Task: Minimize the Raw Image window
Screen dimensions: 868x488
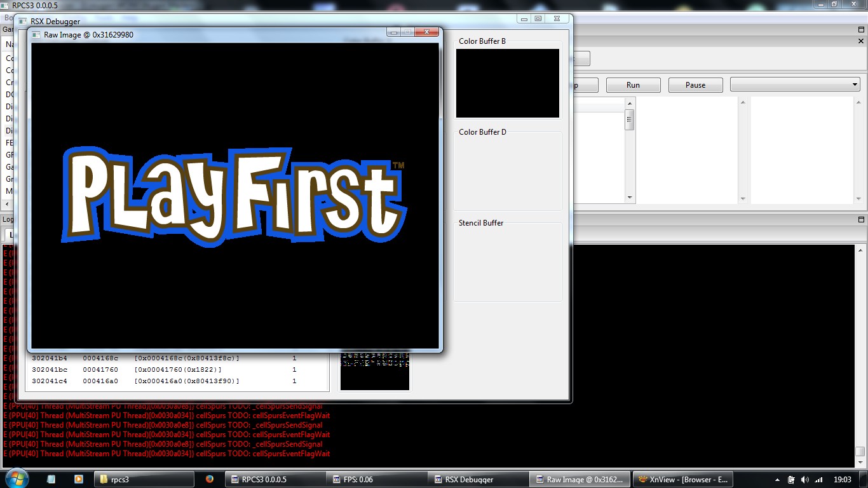Action: point(393,32)
